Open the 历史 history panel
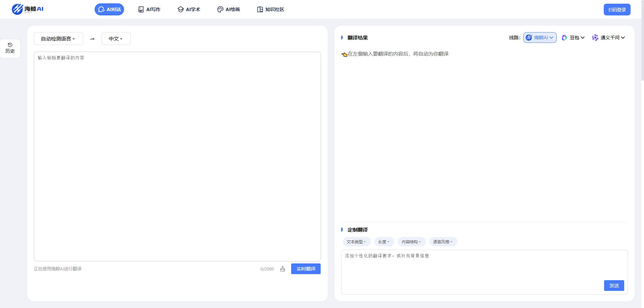This screenshot has width=644, height=308. click(x=10, y=48)
